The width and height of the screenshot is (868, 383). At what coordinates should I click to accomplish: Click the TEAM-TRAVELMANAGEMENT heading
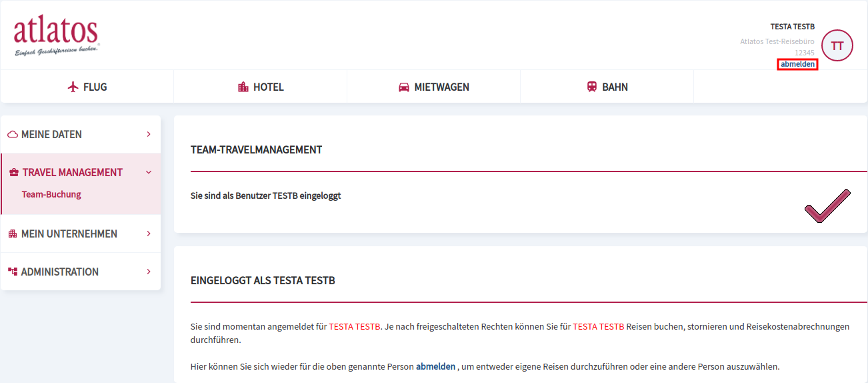point(256,150)
